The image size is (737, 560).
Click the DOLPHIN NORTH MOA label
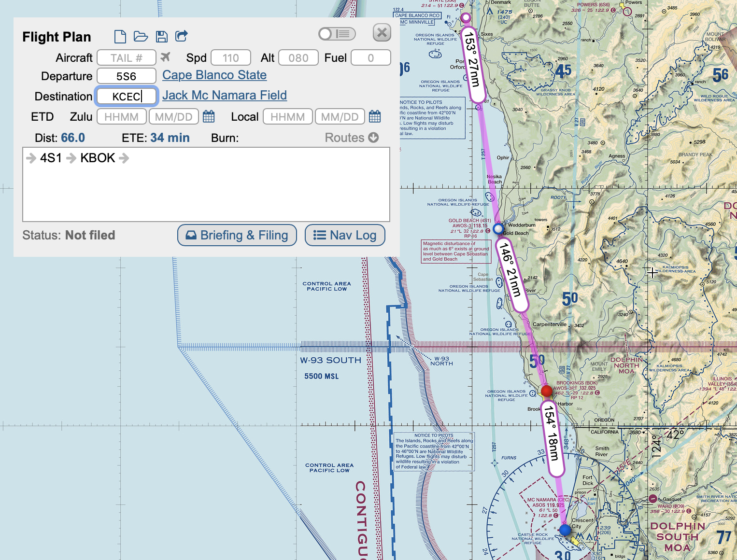point(626,365)
